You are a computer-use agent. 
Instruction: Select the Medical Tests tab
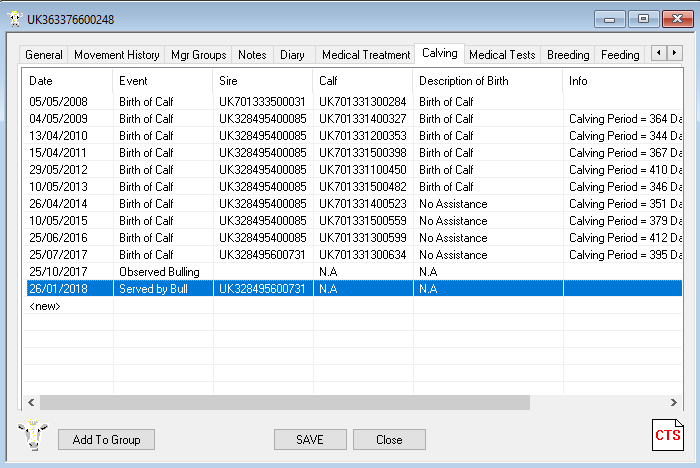point(502,55)
